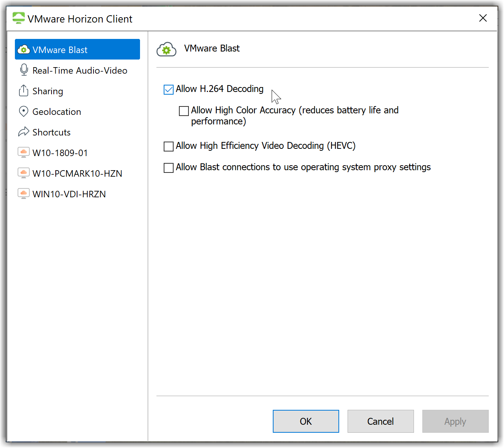Click the WIN10-VDI-HRZN desktop icon
Screen dimensions: 504x448
coord(24,194)
